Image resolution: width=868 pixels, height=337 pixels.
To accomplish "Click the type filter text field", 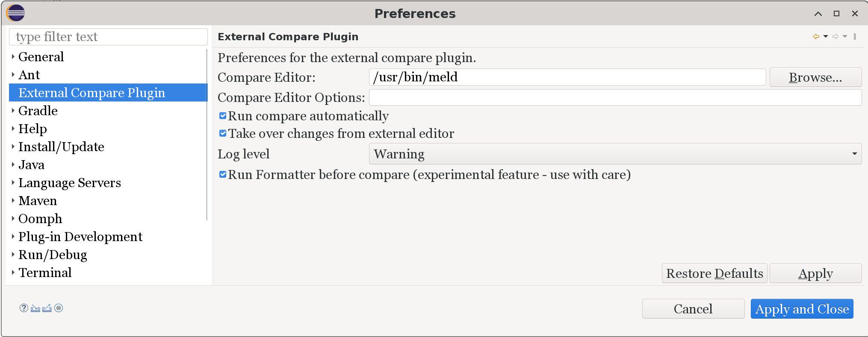I will 108,36.
